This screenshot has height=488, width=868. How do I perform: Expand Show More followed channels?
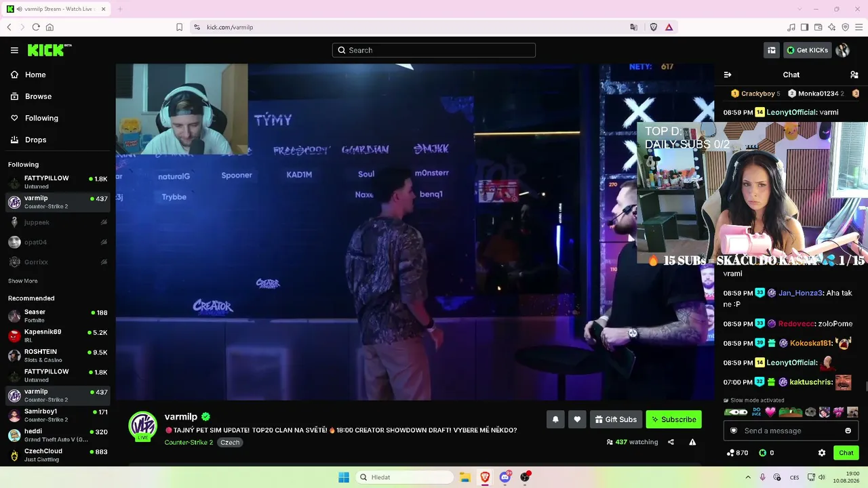pyautogui.click(x=23, y=281)
